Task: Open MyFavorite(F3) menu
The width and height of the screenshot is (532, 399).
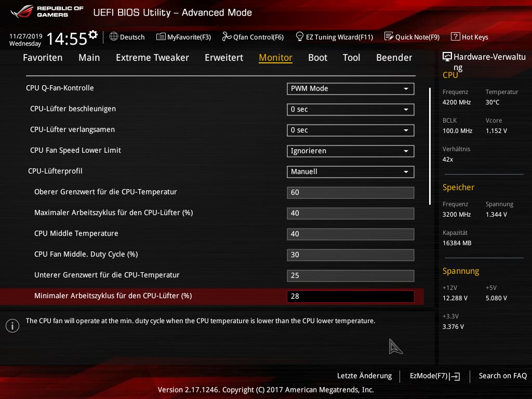Action: click(x=183, y=37)
